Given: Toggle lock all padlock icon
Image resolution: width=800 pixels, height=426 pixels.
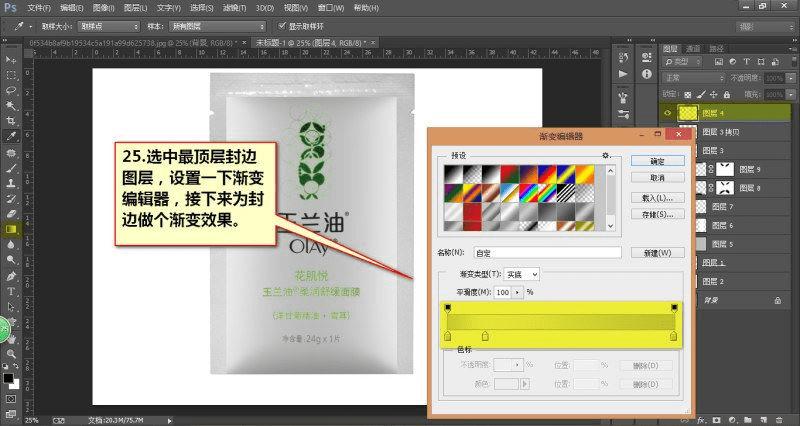Looking at the screenshot, I should coord(727,94).
